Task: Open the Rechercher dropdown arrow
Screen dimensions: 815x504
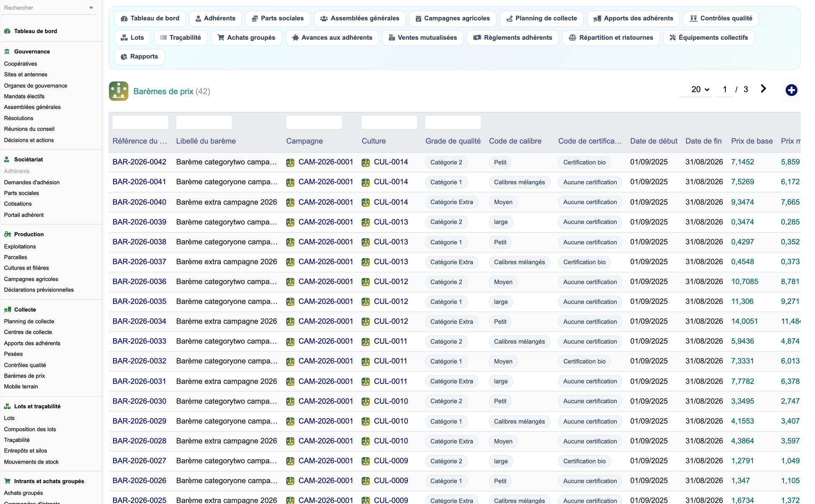Action: tap(91, 8)
